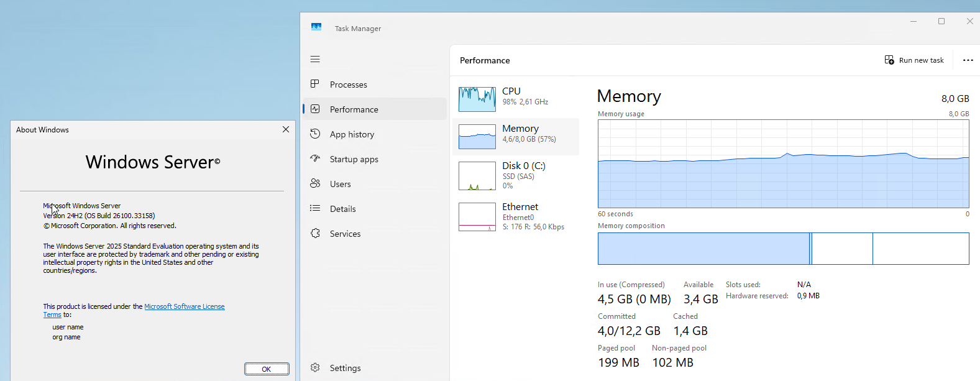This screenshot has height=381, width=980.
Task: Click the Ethernet 'S: 176 R: 56,0 Kbps' text
Action: pyautogui.click(x=533, y=227)
